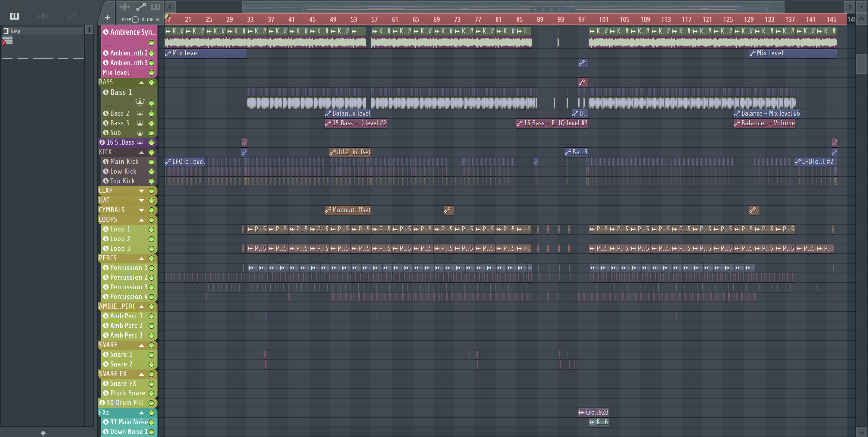Click the slider next to the key pattern
The image size is (868, 437).
click(89, 30)
